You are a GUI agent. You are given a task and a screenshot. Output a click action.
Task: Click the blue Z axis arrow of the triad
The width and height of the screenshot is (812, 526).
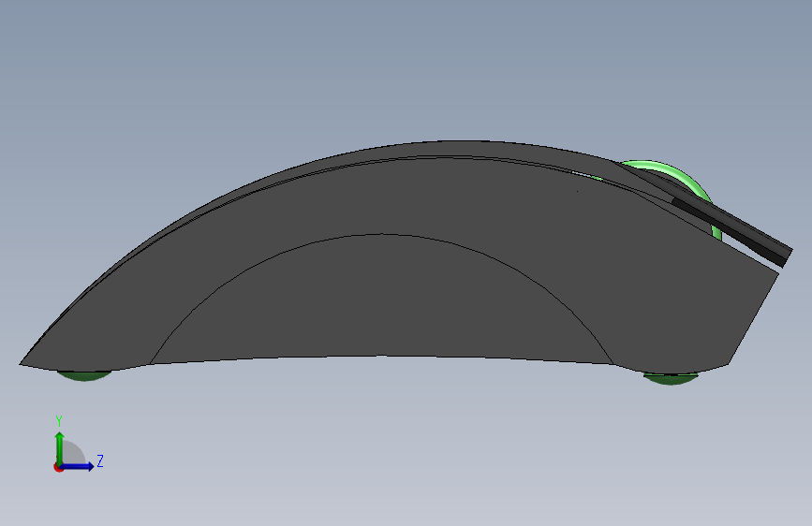(x=77, y=466)
